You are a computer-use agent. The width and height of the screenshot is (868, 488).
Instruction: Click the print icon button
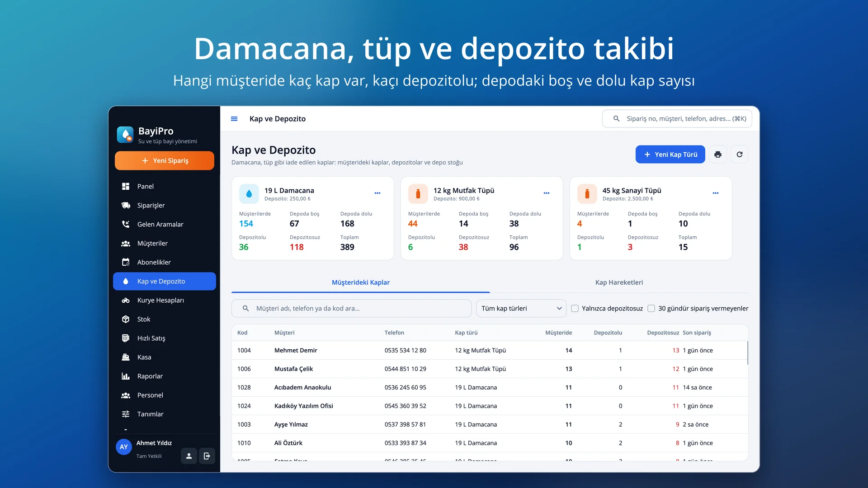coord(718,155)
